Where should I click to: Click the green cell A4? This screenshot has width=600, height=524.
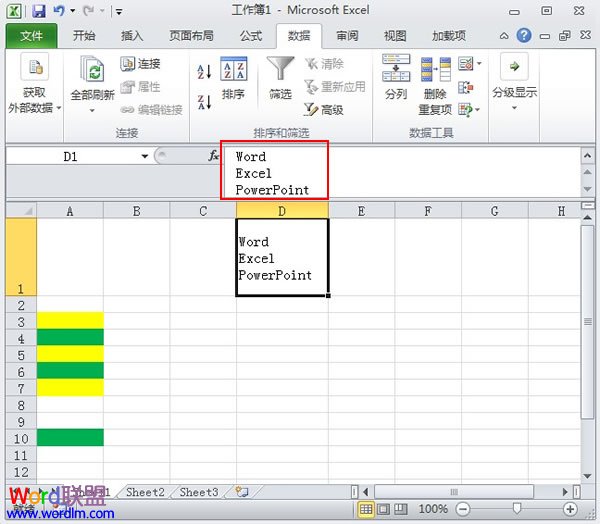[70, 337]
